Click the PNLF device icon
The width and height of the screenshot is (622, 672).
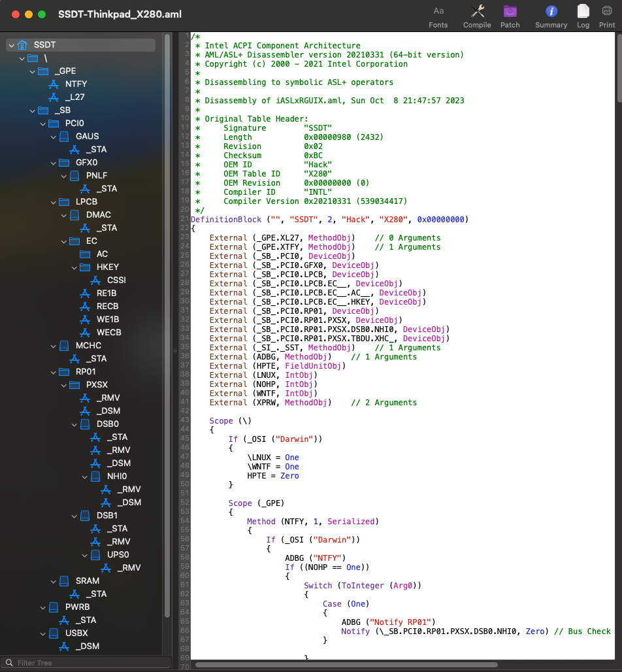[x=74, y=176]
